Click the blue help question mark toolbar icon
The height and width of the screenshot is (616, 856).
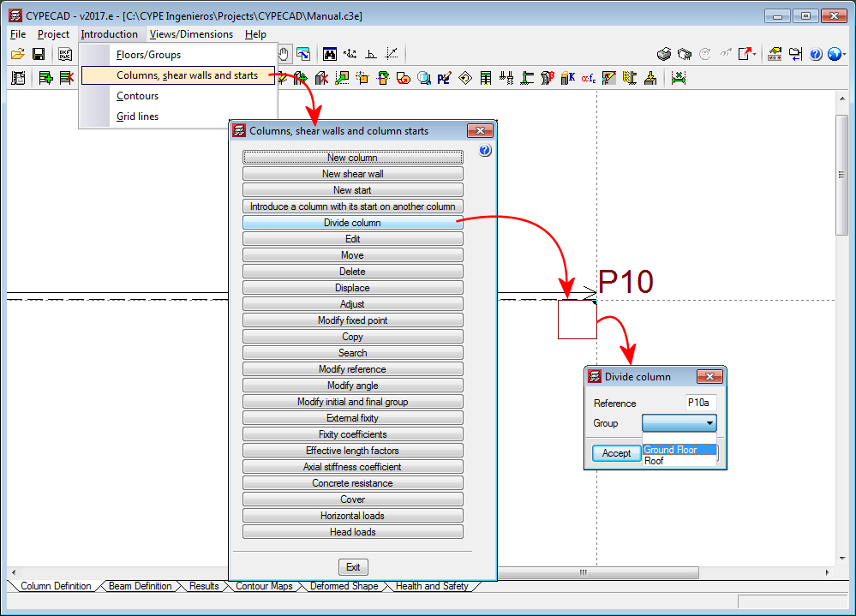click(816, 54)
